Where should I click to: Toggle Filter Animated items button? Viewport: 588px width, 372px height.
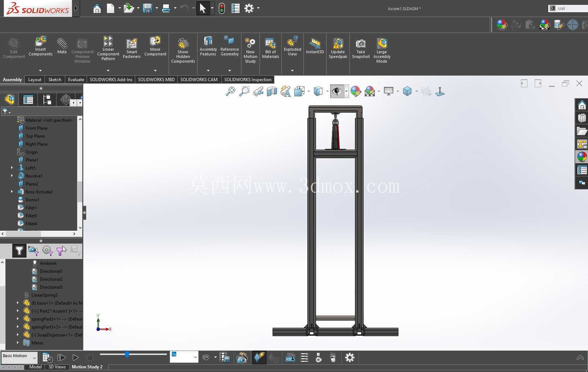pos(33,250)
